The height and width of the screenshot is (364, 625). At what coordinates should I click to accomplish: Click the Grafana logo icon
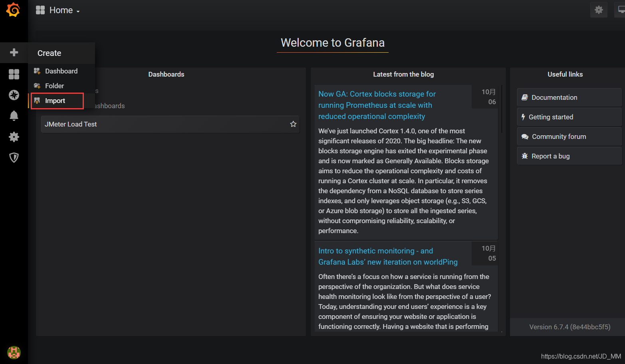pos(13,10)
